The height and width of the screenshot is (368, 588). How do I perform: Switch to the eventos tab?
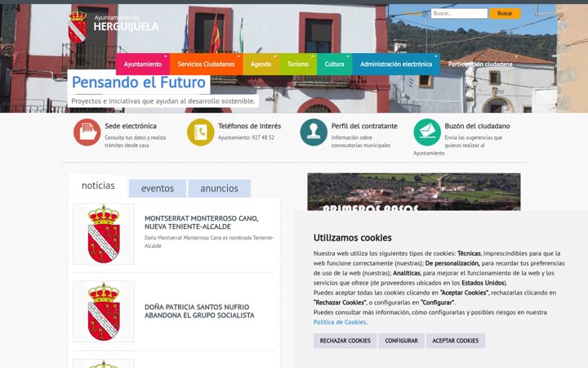[x=158, y=188]
